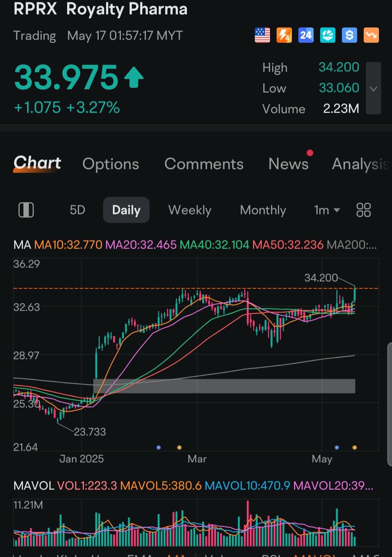Screen dimensions: 392x557
Task: Tap the 32.63 price axis label
Action: [x=26, y=307]
